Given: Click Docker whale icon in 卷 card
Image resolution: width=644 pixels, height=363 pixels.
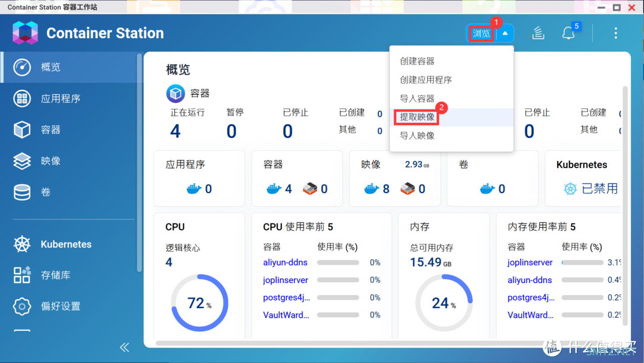Looking at the screenshot, I should 487,189.
